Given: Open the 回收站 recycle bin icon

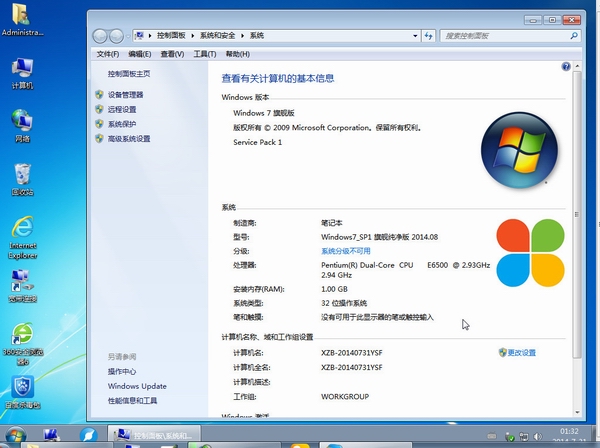Looking at the screenshot, I should 22,179.
